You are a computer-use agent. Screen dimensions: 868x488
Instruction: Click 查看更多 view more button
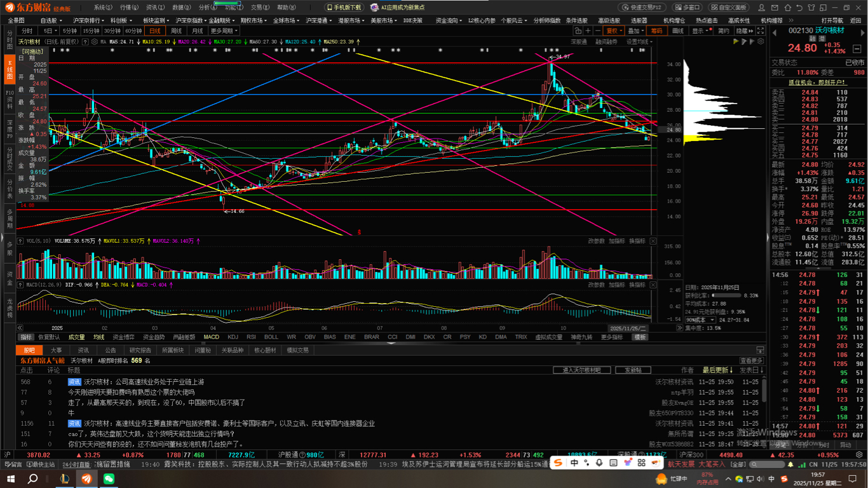751,360
